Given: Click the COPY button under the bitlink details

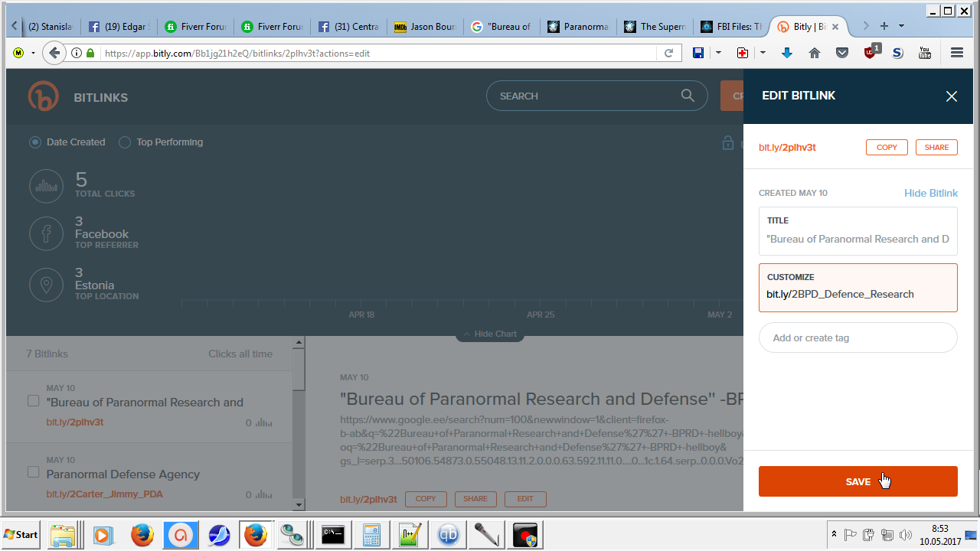Looking at the screenshot, I should (x=426, y=499).
